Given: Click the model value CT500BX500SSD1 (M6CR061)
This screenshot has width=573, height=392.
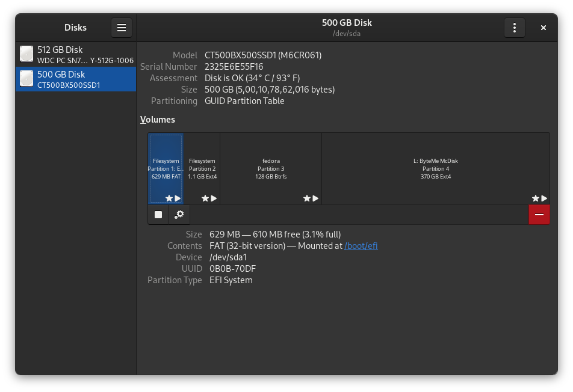Looking at the screenshot, I should point(263,55).
